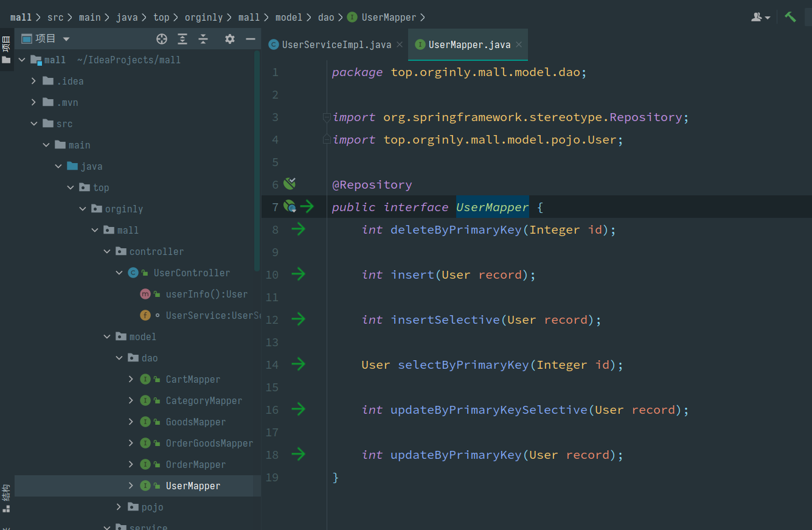Collapse the main folder in the tree
The width and height of the screenshot is (812, 530).
tap(46, 145)
